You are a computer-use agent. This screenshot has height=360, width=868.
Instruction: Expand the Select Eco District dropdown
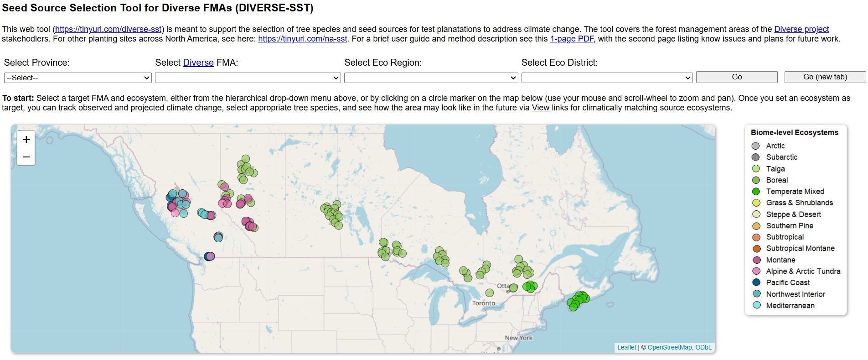(x=607, y=78)
